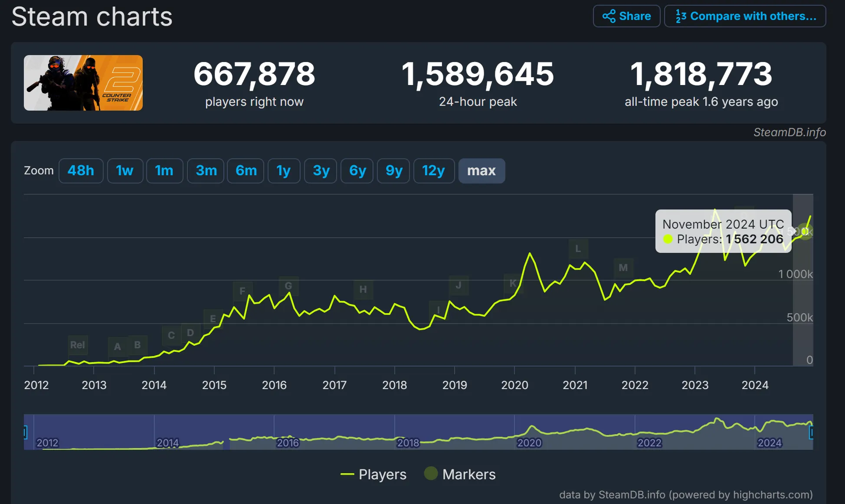Click the Share button
This screenshot has width=845, height=504.
pyautogui.click(x=626, y=16)
